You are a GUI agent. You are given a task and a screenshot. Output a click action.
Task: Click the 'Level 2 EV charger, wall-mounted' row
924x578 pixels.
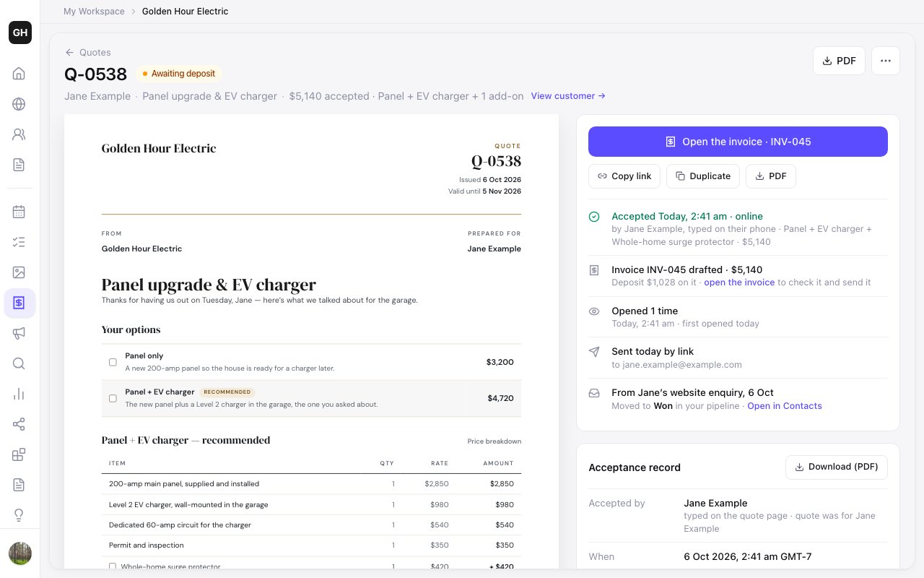coord(311,504)
